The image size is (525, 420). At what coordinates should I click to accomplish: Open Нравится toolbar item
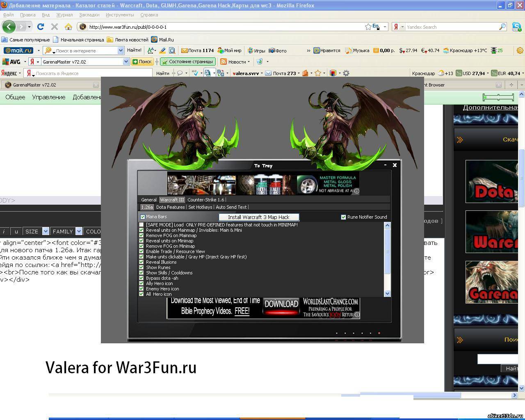pyautogui.click(x=327, y=50)
